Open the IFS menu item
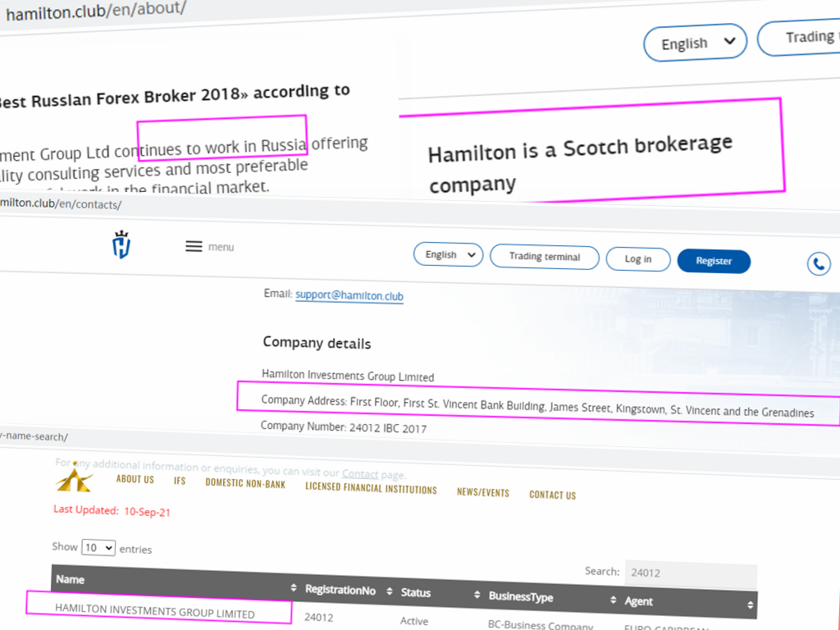This screenshot has height=630, width=840. coord(180,481)
